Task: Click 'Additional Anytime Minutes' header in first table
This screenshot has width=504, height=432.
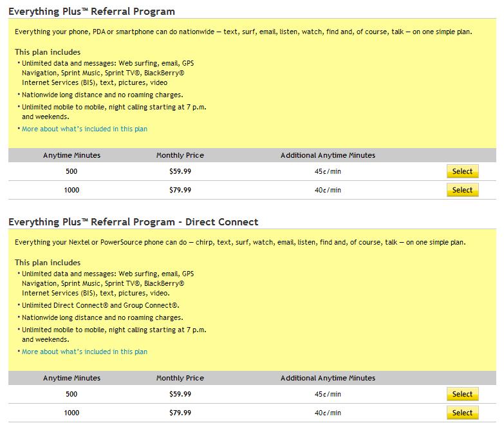Action: coord(328,155)
